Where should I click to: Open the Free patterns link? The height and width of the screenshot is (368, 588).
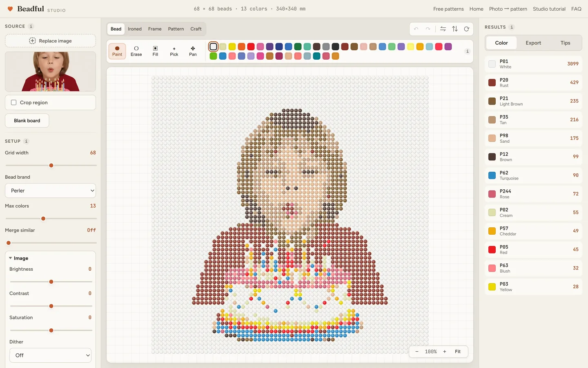448,9
